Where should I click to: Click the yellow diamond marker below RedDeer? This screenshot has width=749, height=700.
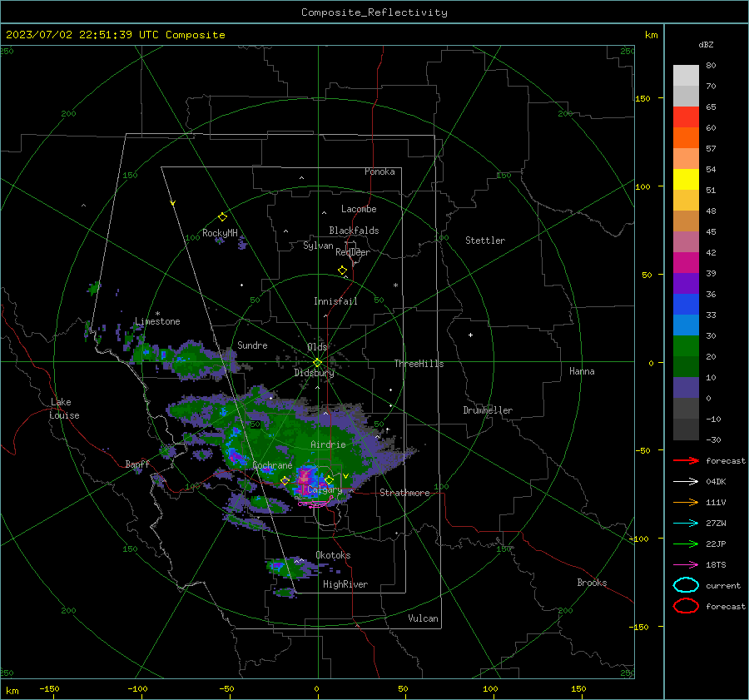tap(343, 271)
